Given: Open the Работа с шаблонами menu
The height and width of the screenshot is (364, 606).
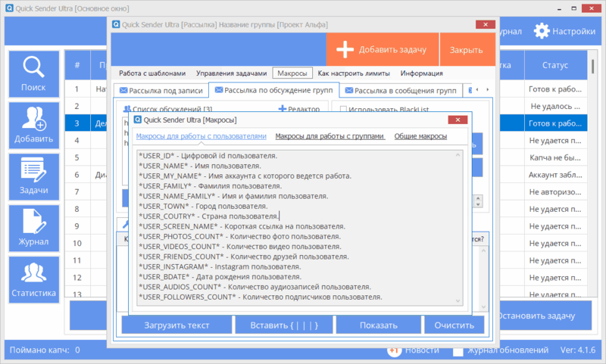Looking at the screenshot, I should pos(152,73).
